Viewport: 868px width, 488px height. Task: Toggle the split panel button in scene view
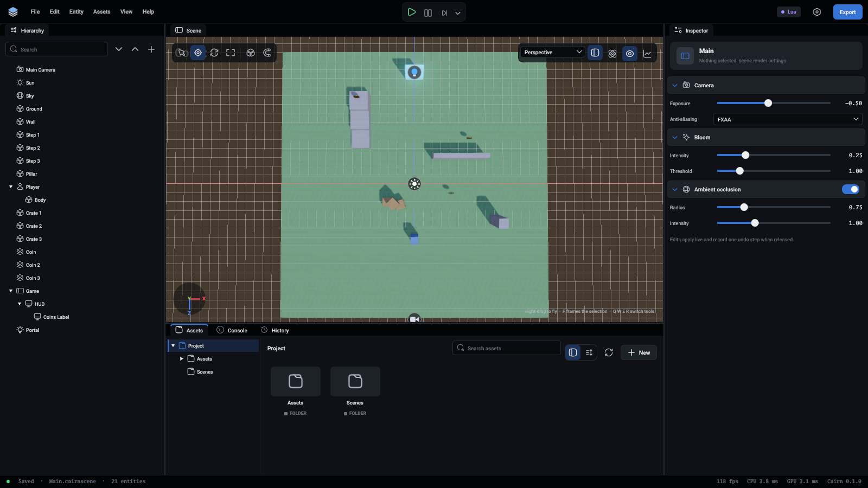click(x=595, y=53)
